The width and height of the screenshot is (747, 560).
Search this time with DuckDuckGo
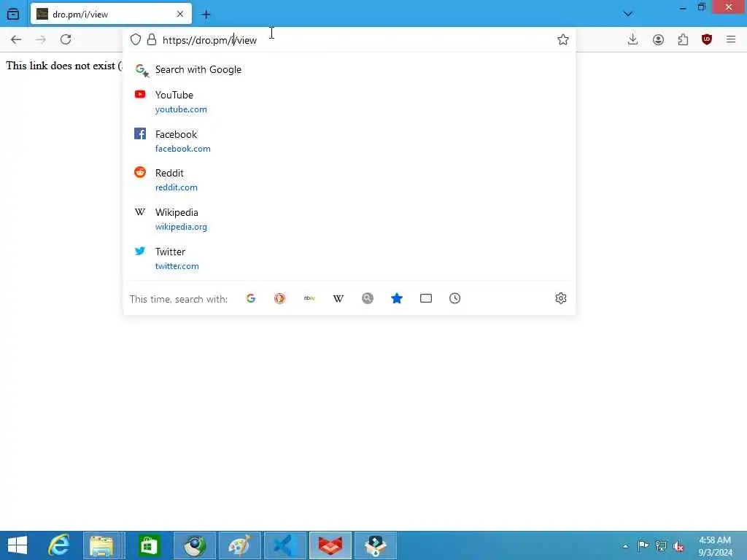pos(279,298)
